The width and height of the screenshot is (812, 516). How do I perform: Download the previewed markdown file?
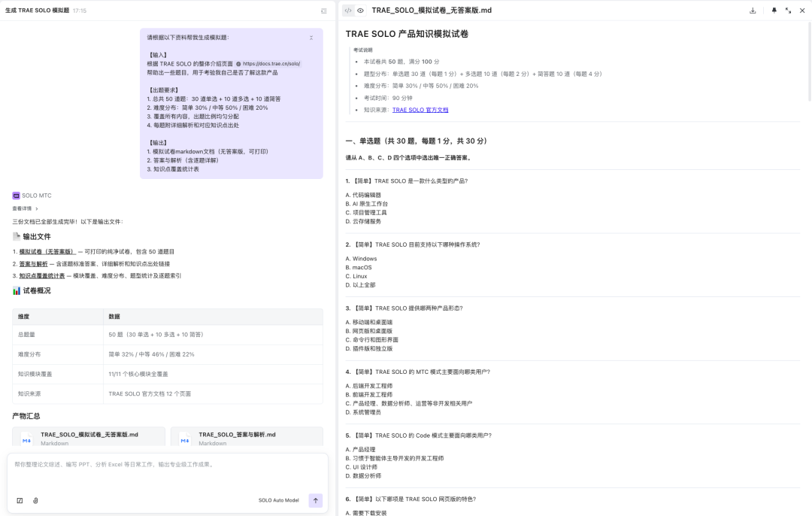click(x=754, y=11)
